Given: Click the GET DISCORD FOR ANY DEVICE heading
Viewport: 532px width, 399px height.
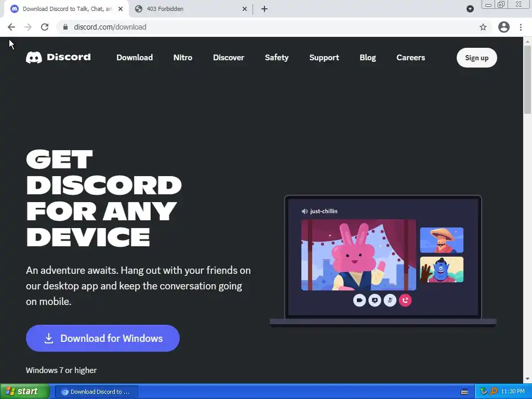Looking at the screenshot, I should click(104, 198).
